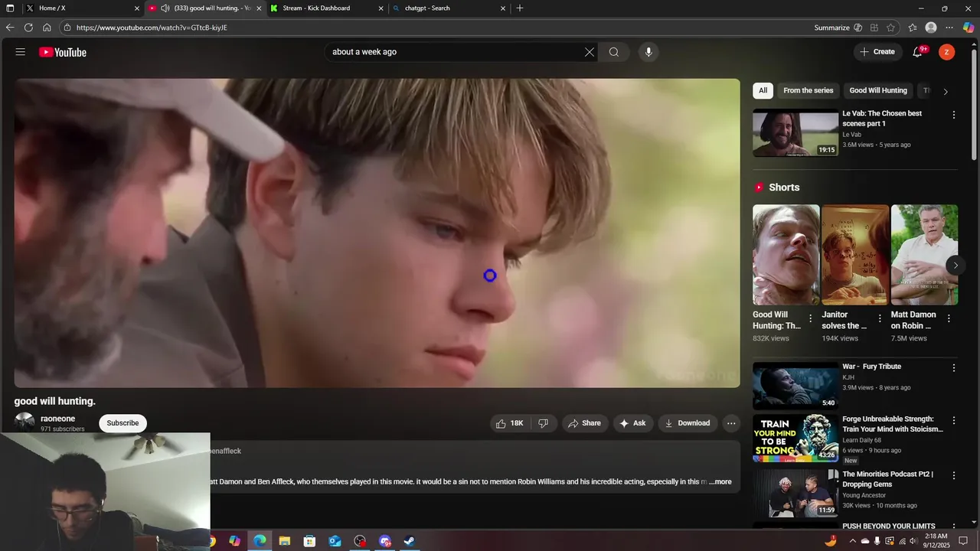The width and height of the screenshot is (980, 551).
Task: Open Edge settings and more menu
Action: click(949, 28)
